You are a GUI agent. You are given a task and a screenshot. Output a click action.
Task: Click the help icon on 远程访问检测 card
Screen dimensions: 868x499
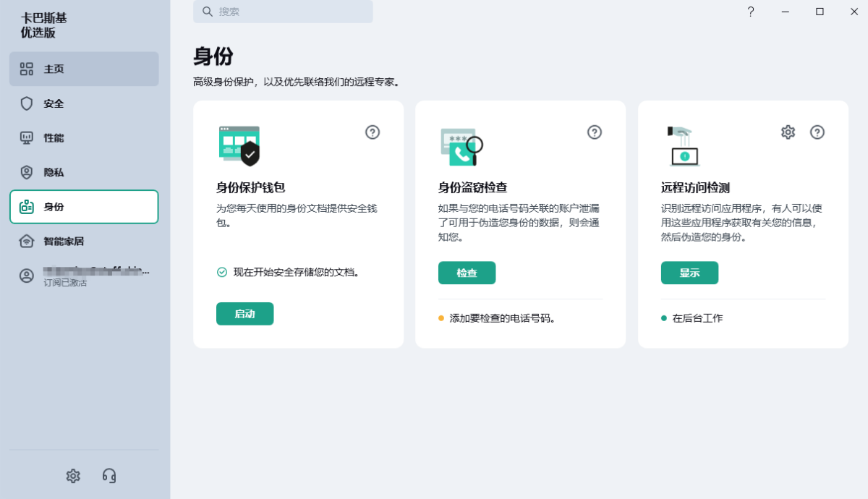817,132
